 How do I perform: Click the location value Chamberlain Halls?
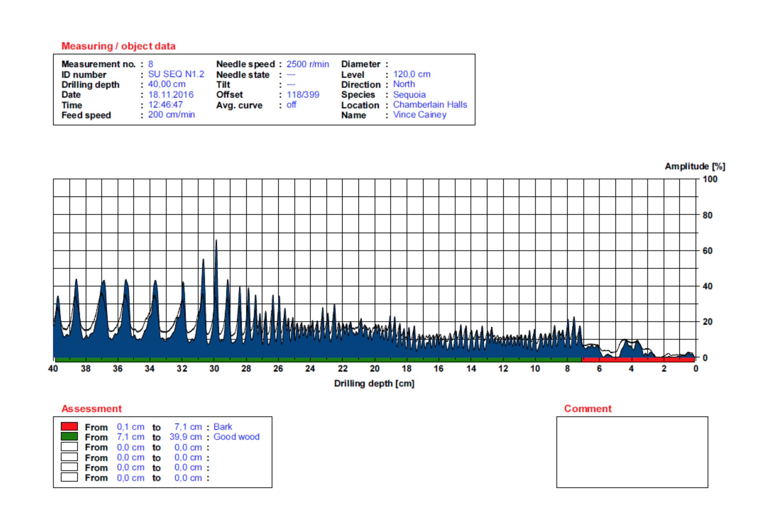430,104
